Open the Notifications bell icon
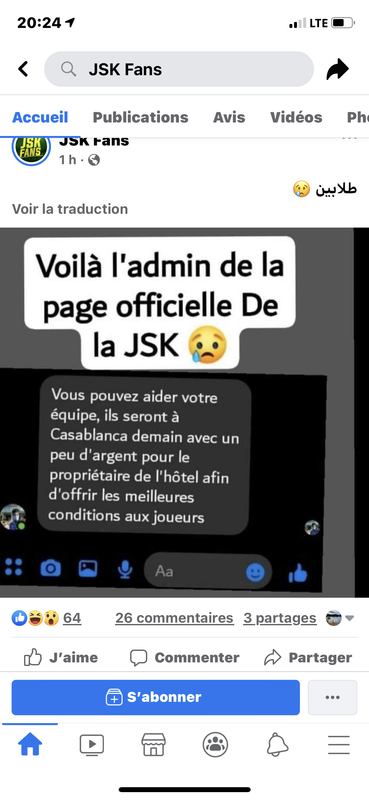 pyautogui.click(x=277, y=745)
